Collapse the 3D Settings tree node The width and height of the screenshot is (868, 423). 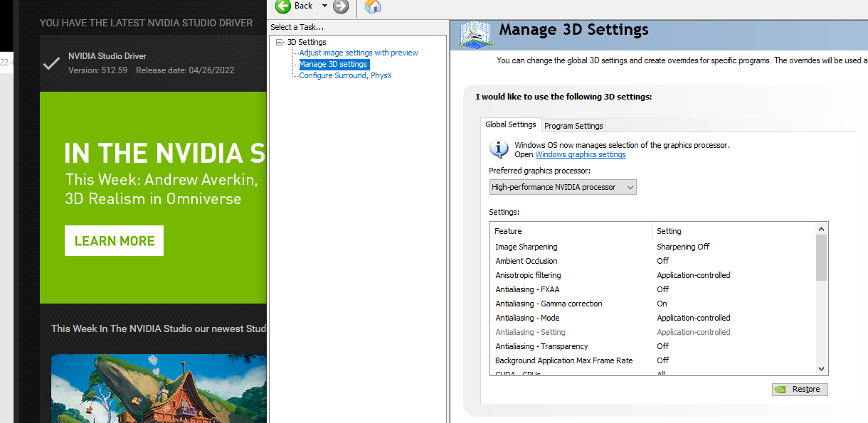pyautogui.click(x=280, y=42)
